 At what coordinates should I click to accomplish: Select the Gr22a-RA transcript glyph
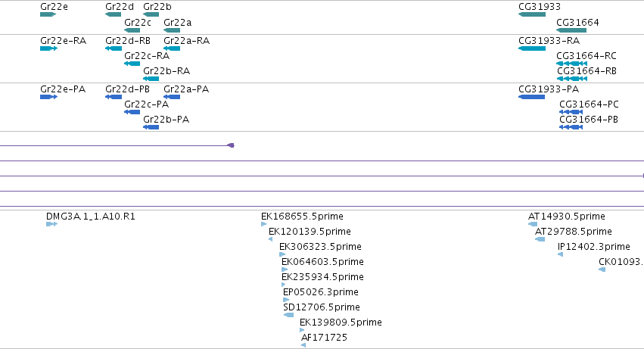(x=172, y=48)
